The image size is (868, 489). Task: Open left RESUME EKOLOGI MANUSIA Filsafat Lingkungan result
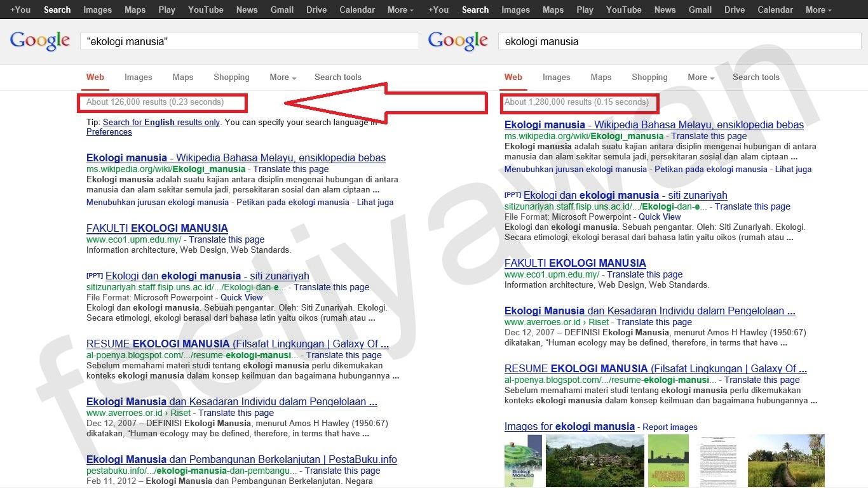[238, 344]
